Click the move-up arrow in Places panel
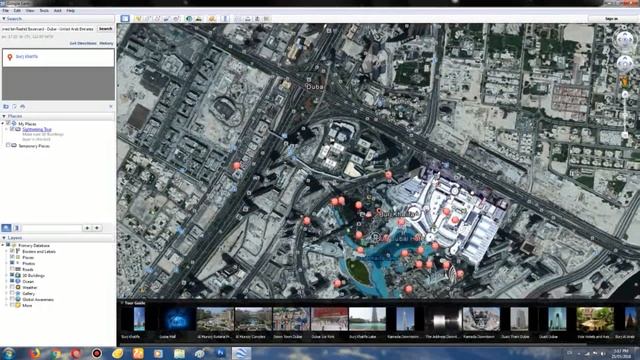 (87, 228)
